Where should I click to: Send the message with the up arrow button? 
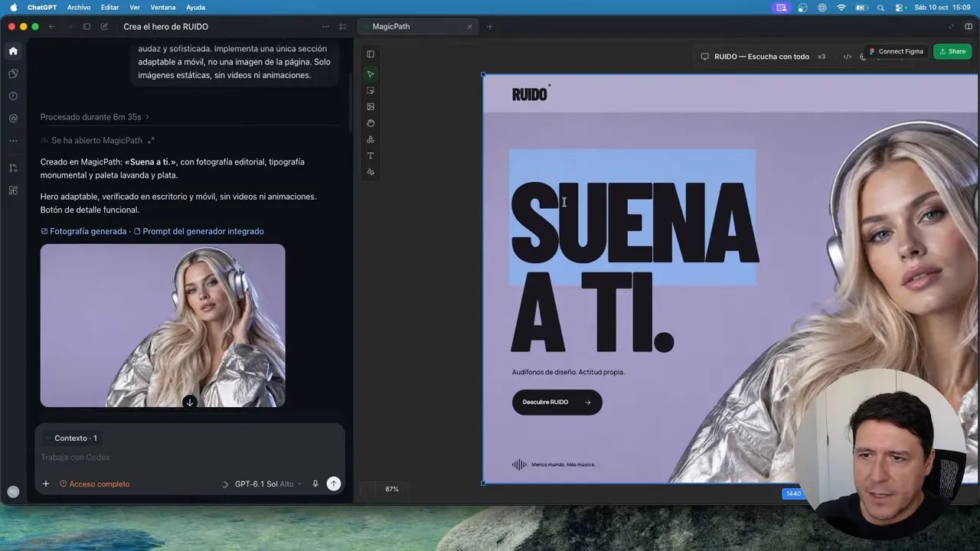[x=333, y=484]
